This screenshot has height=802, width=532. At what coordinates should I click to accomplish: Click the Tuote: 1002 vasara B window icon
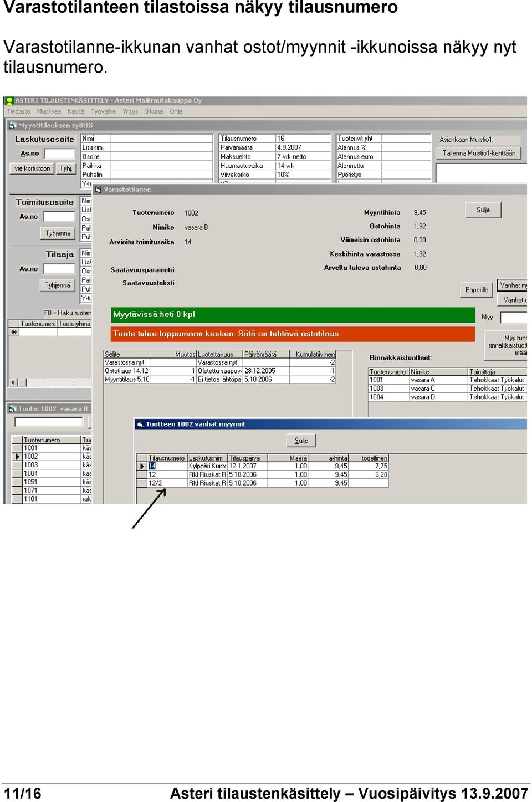click(x=12, y=409)
